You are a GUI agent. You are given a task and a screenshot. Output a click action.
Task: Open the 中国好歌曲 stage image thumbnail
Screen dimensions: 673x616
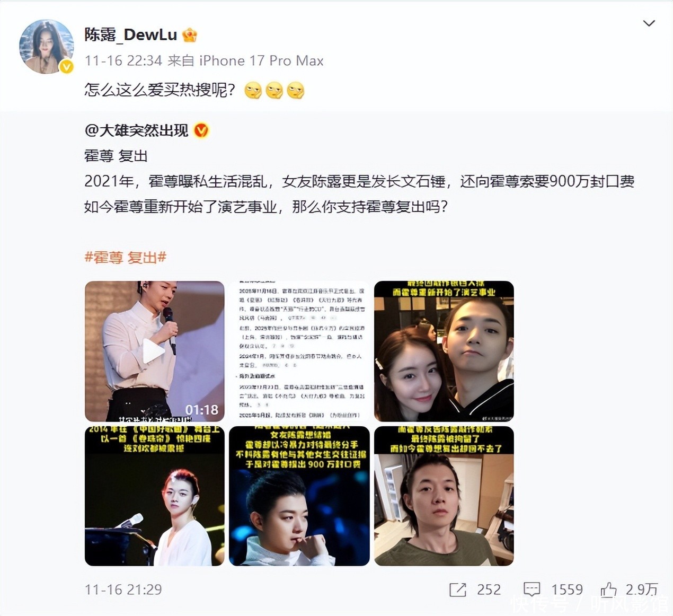click(x=155, y=496)
